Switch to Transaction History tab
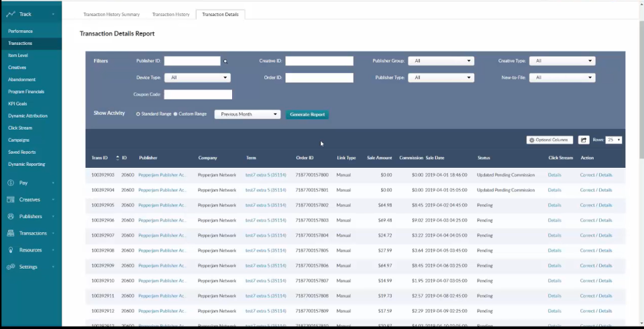The height and width of the screenshot is (329, 644). 171,14
